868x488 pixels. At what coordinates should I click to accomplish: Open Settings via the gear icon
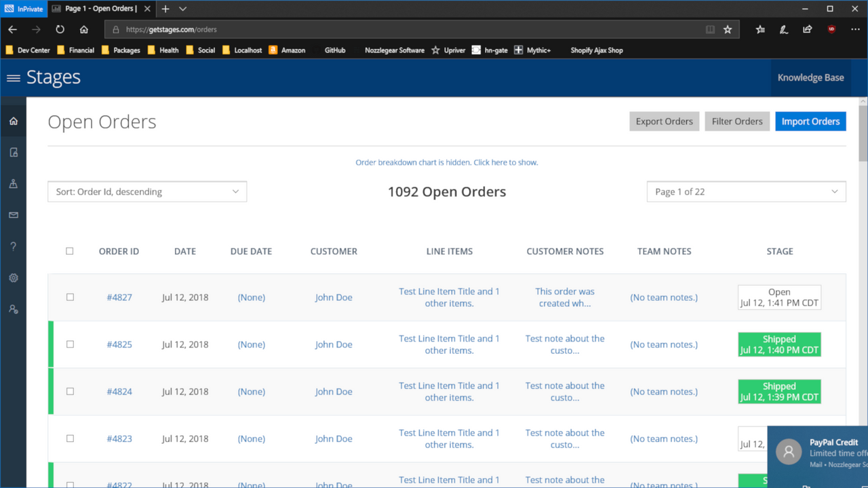pos(13,277)
